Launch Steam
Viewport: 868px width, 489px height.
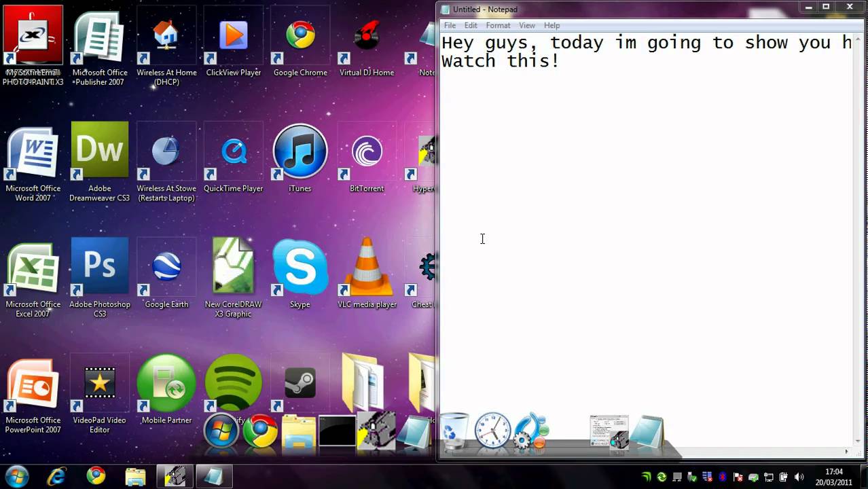tap(300, 382)
